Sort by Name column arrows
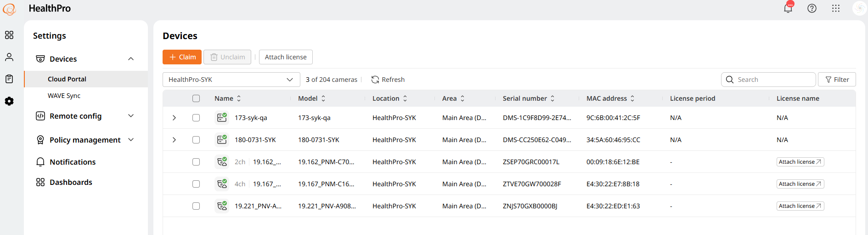 pos(239,98)
